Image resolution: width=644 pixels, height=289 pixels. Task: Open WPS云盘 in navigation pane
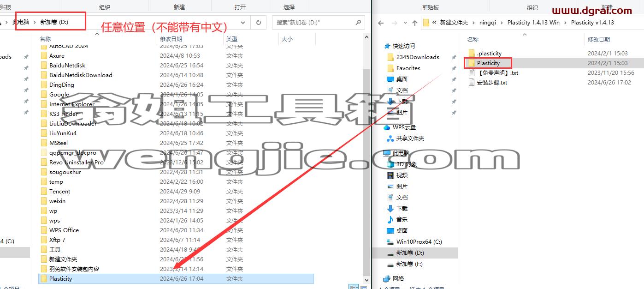click(401, 127)
